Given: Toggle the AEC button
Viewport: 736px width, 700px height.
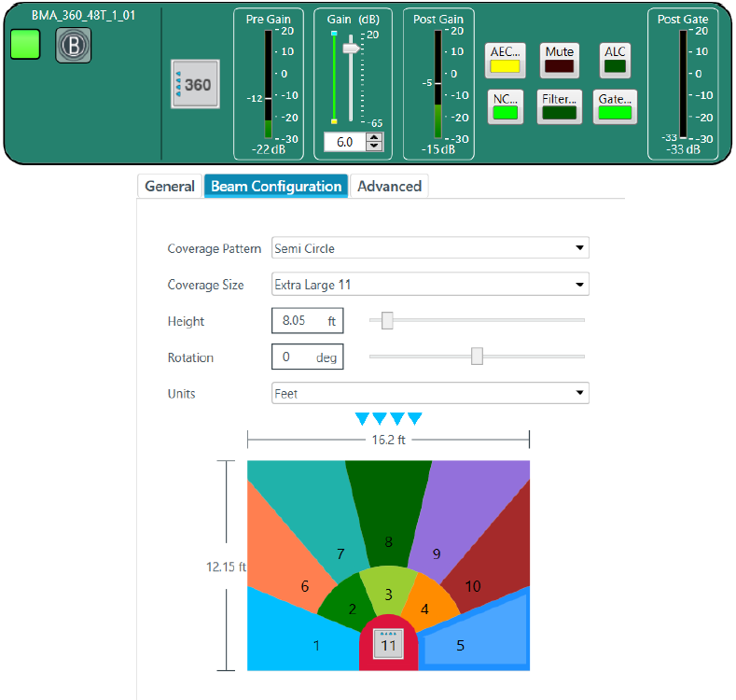Looking at the screenshot, I should coord(506,59).
